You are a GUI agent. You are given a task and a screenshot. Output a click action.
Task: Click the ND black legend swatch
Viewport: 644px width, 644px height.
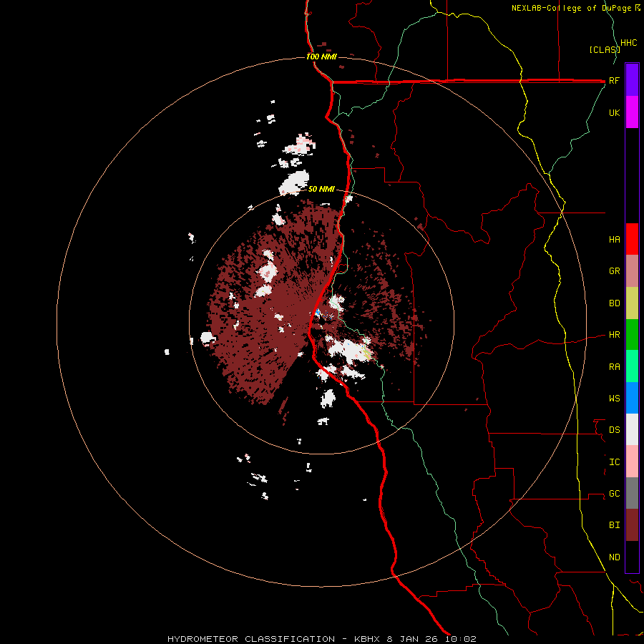click(632, 557)
